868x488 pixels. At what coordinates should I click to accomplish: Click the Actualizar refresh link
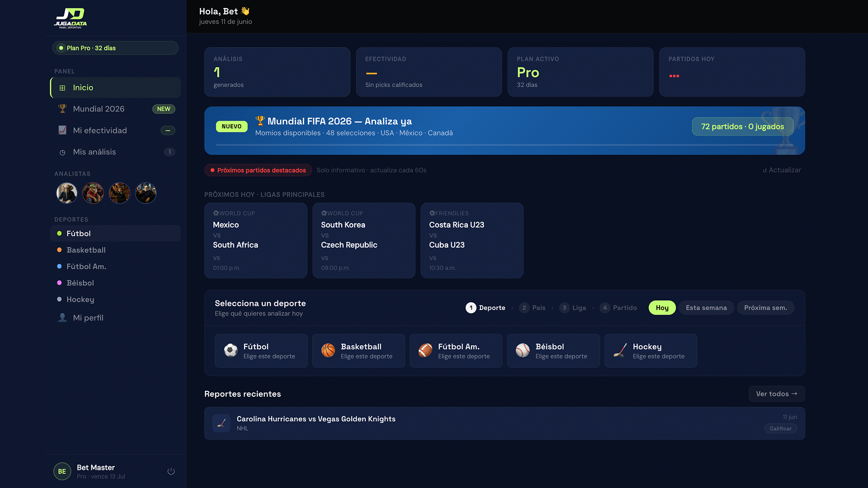782,170
